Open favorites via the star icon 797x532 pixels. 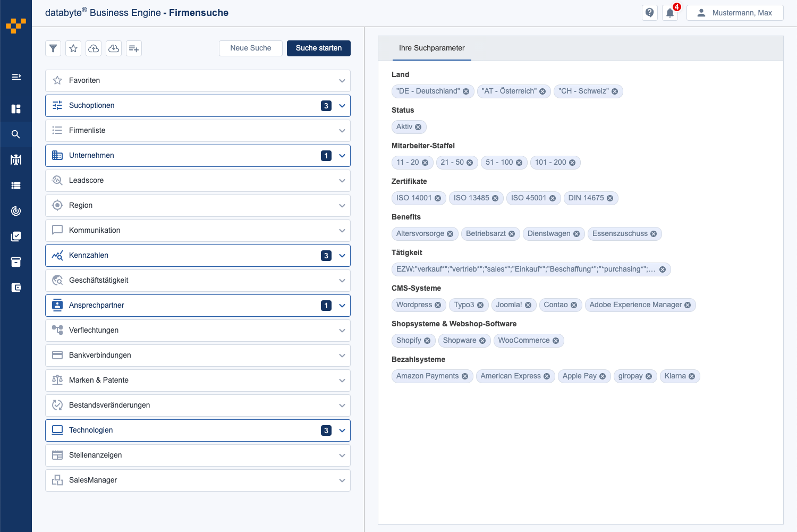(x=73, y=48)
